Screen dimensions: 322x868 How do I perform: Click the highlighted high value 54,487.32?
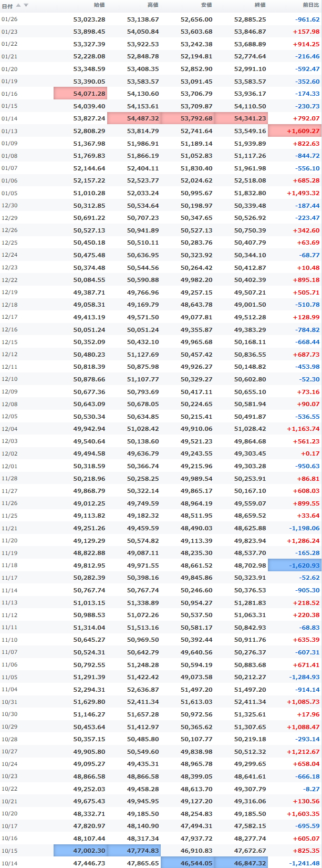[134, 118]
